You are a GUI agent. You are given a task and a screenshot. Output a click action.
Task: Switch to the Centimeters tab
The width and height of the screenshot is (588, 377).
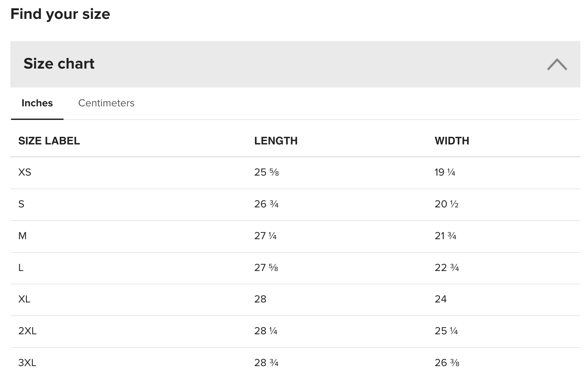click(x=106, y=103)
